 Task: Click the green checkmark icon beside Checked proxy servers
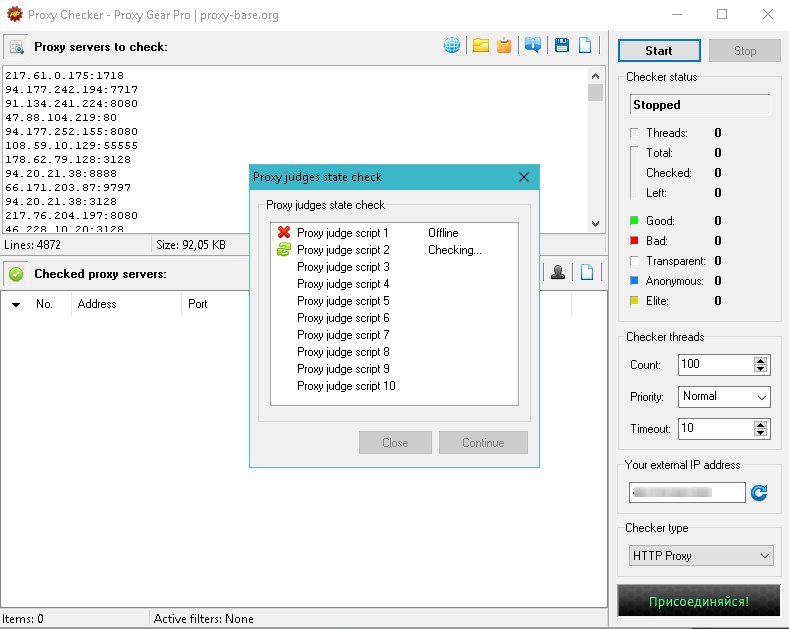pyautogui.click(x=16, y=274)
